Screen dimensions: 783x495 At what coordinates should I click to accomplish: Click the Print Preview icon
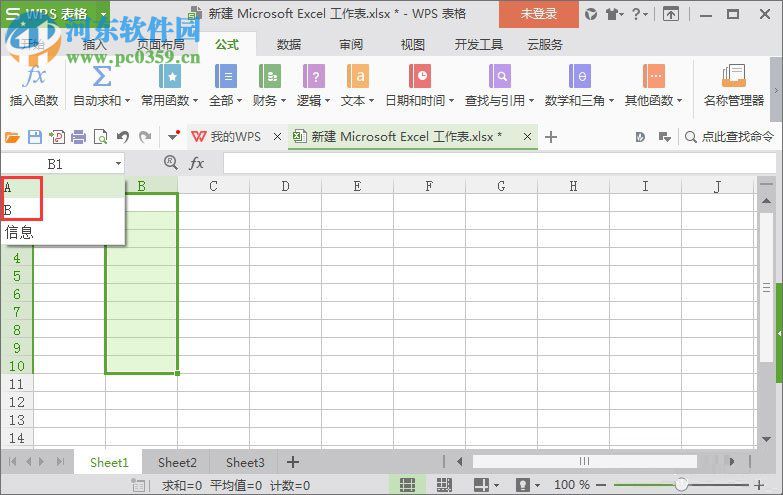(x=100, y=137)
